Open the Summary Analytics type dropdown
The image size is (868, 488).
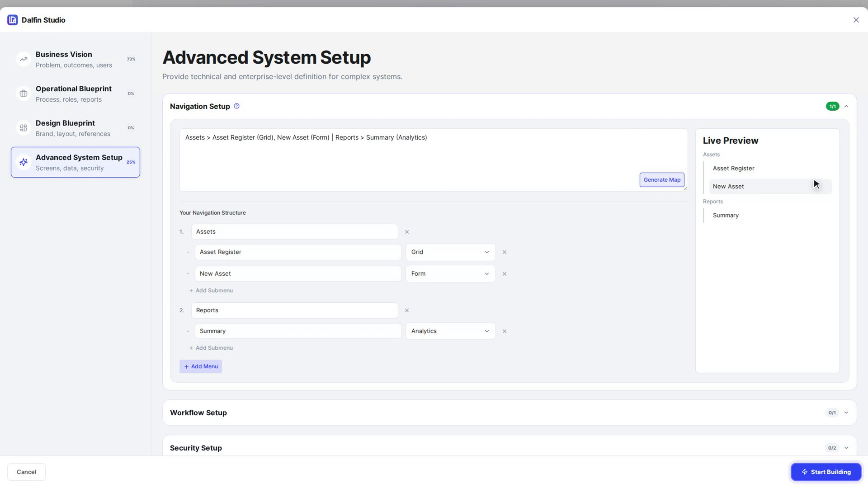tap(450, 331)
